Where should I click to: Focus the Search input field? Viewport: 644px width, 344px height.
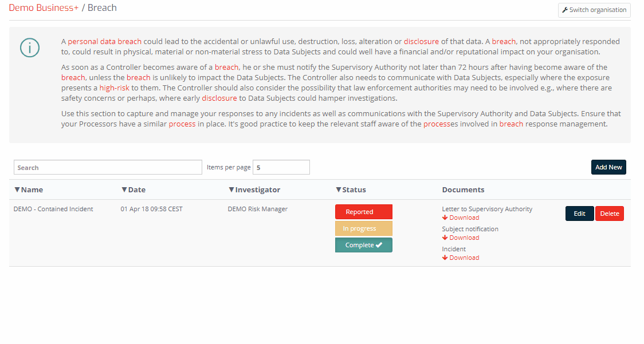[x=108, y=168]
